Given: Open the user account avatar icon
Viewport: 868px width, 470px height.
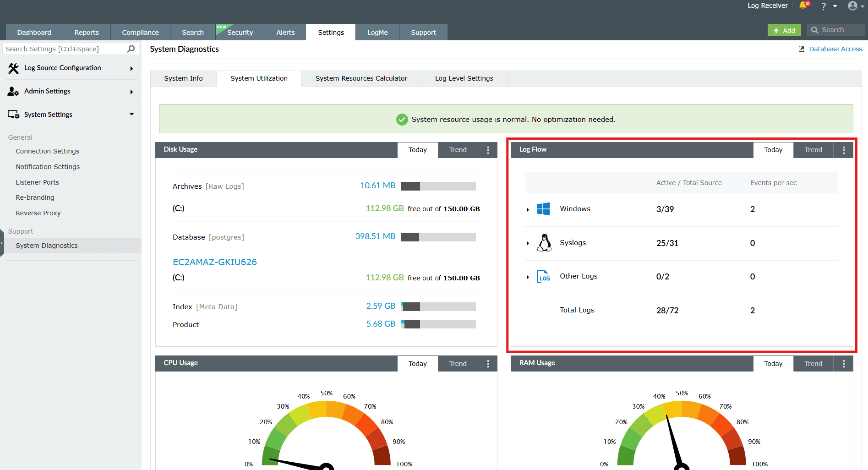Looking at the screenshot, I should point(852,6).
